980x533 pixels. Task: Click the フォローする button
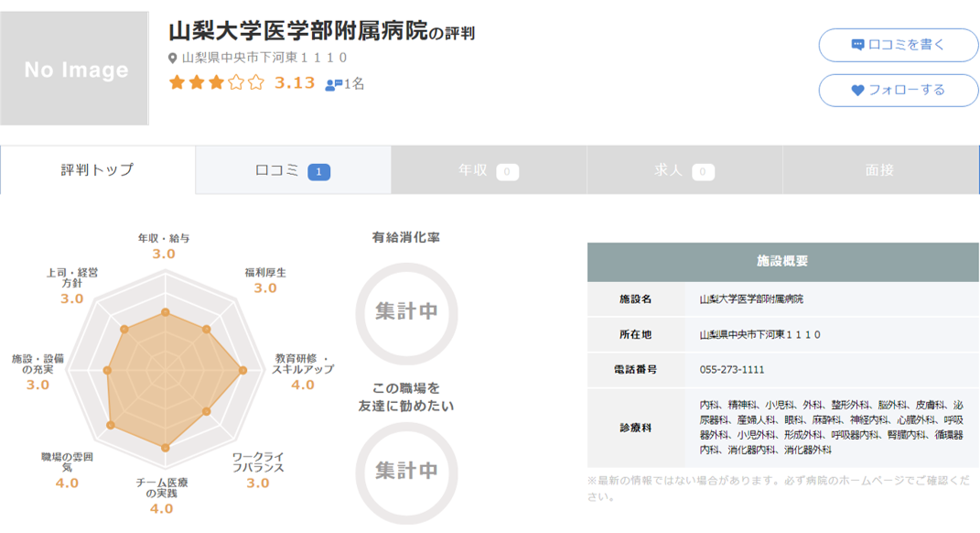pyautogui.click(x=898, y=89)
